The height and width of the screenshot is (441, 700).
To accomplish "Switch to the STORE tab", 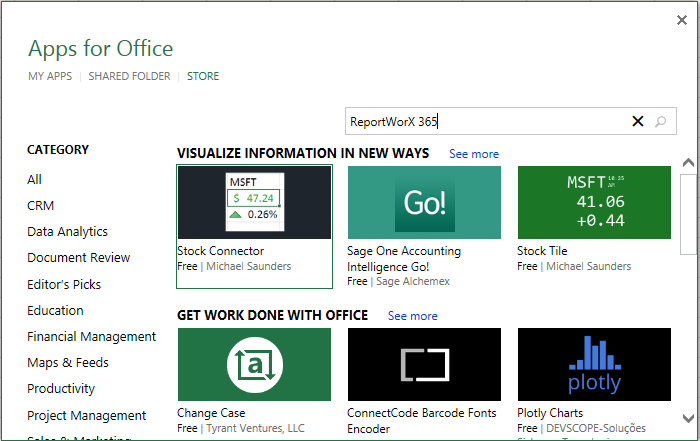I will (x=203, y=76).
